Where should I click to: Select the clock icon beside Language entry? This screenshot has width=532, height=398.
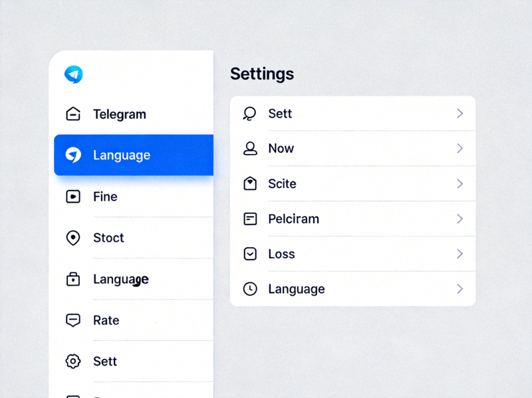249,289
